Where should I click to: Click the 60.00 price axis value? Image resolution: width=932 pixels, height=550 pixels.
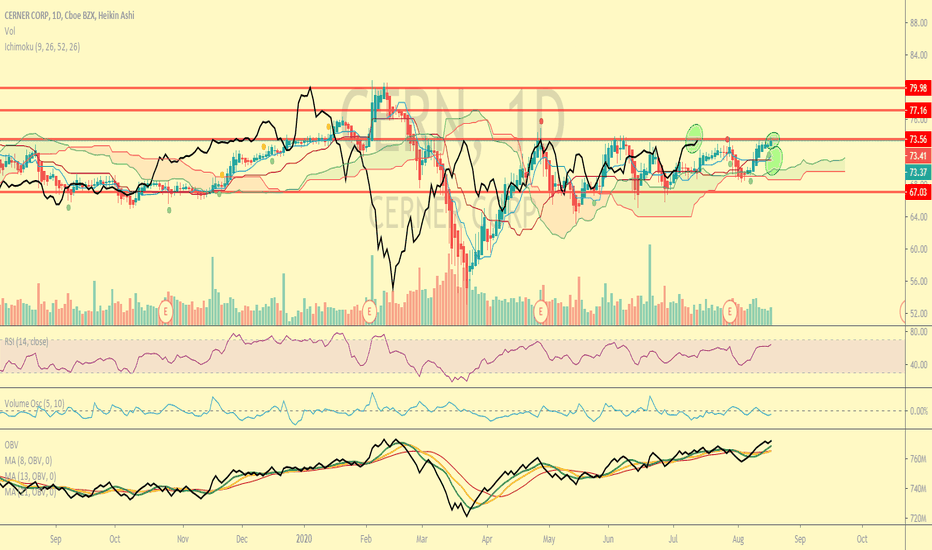(918, 249)
